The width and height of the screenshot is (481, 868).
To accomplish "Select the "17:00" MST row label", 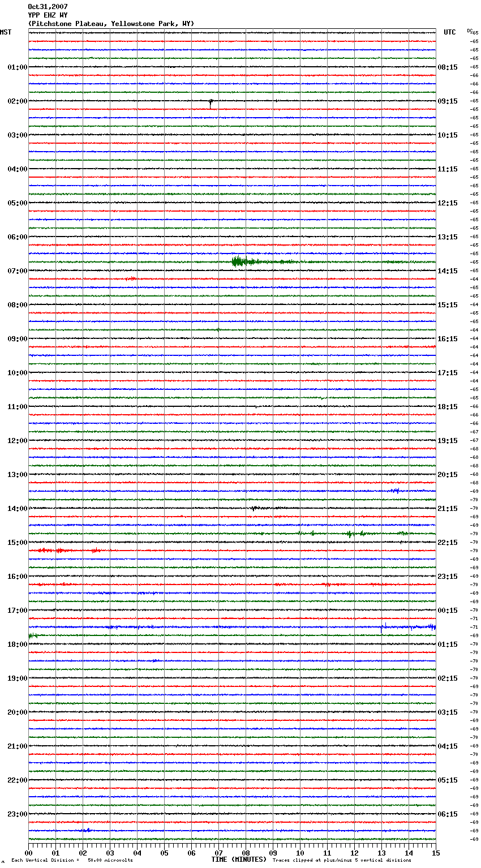I will point(18,611).
